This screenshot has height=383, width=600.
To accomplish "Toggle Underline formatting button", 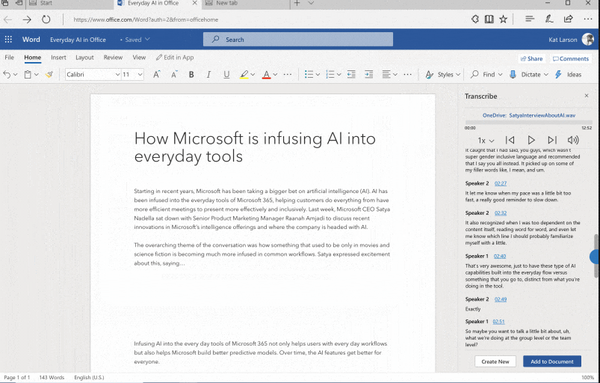I will 227,75.
